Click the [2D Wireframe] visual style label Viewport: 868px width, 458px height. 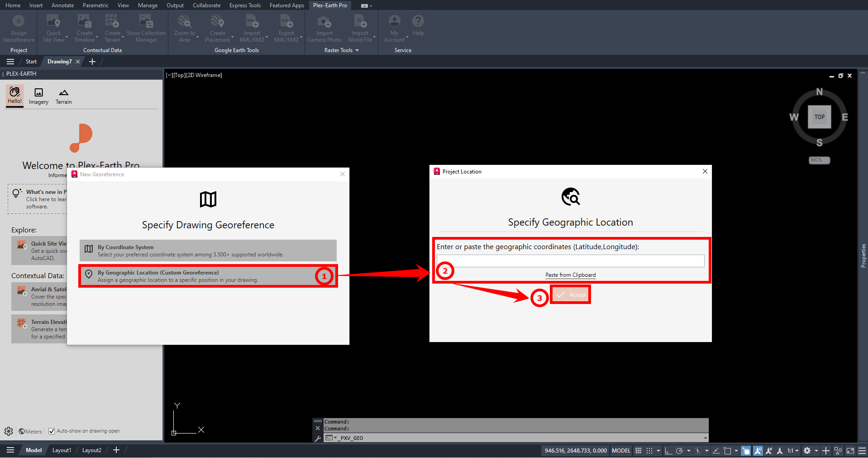204,75
